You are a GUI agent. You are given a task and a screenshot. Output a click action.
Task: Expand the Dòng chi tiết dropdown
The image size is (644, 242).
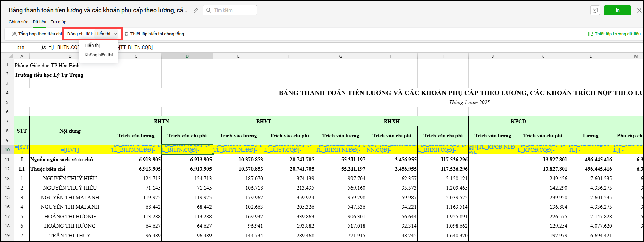click(115, 34)
